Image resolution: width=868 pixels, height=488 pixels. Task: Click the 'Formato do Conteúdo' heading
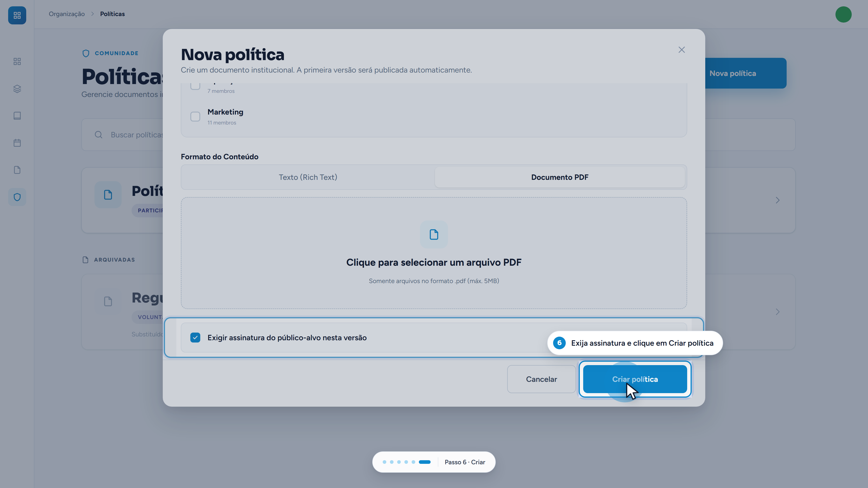219,157
